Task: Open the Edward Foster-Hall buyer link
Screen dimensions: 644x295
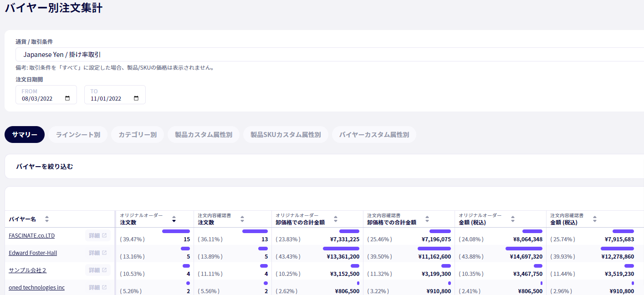Action: point(33,253)
